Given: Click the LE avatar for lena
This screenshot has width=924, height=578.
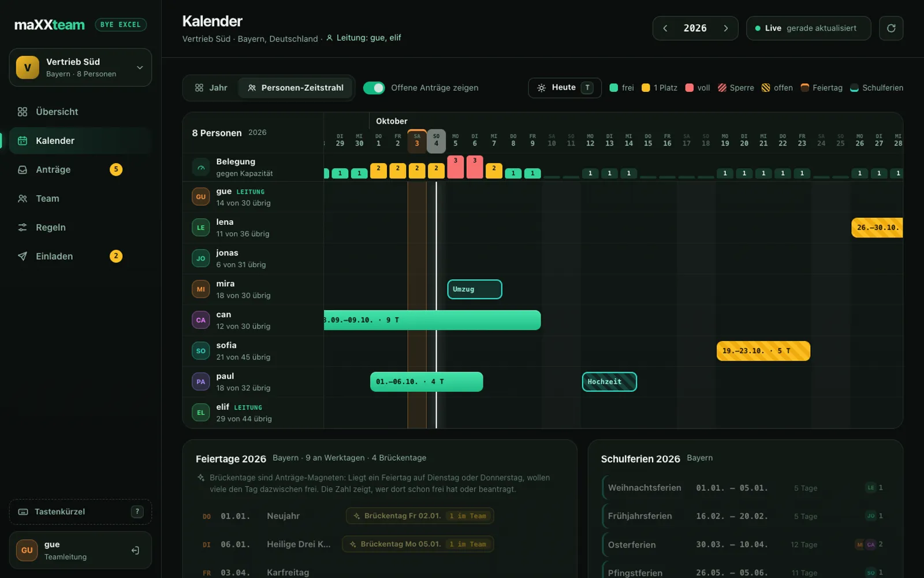Looking at the screenshot, I should coord(201,228).
